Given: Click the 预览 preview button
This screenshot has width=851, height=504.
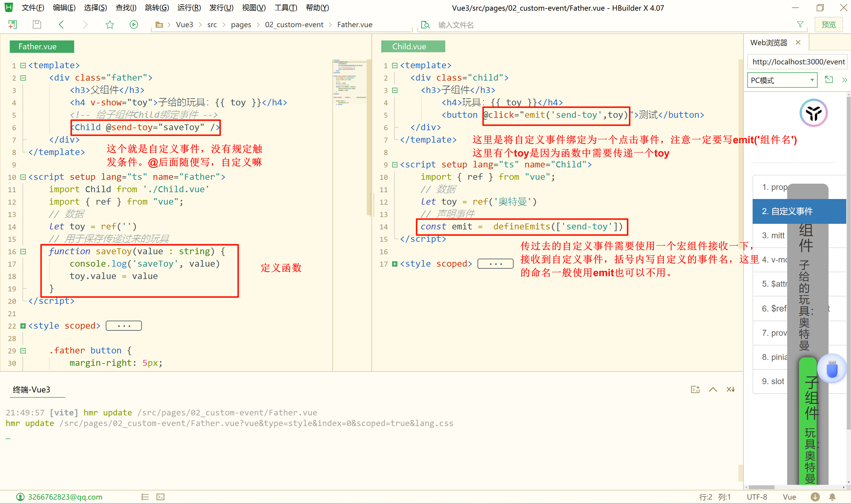Looking at the screenshot, I should 828,25.
